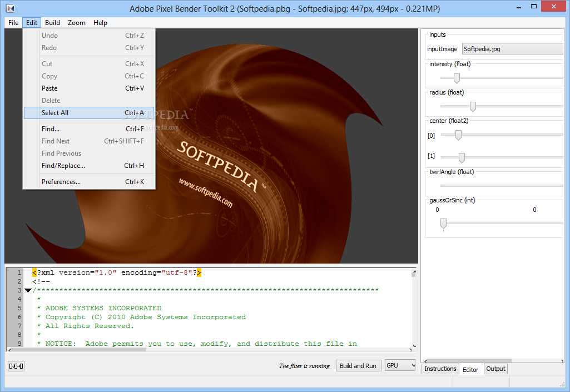The width and height of the screenshot is (570, 392).
Task: Maximize the Pixel Bender Toolkit window
Action: click(534, 7)
